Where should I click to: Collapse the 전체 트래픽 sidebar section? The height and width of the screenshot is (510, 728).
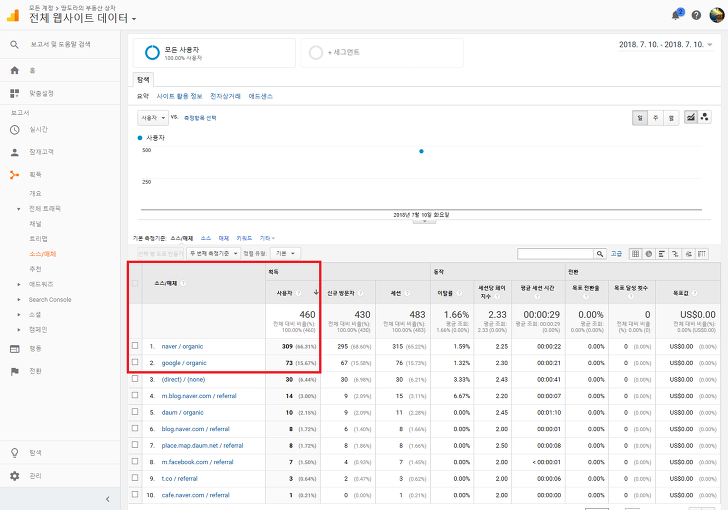tap(19, 209)
